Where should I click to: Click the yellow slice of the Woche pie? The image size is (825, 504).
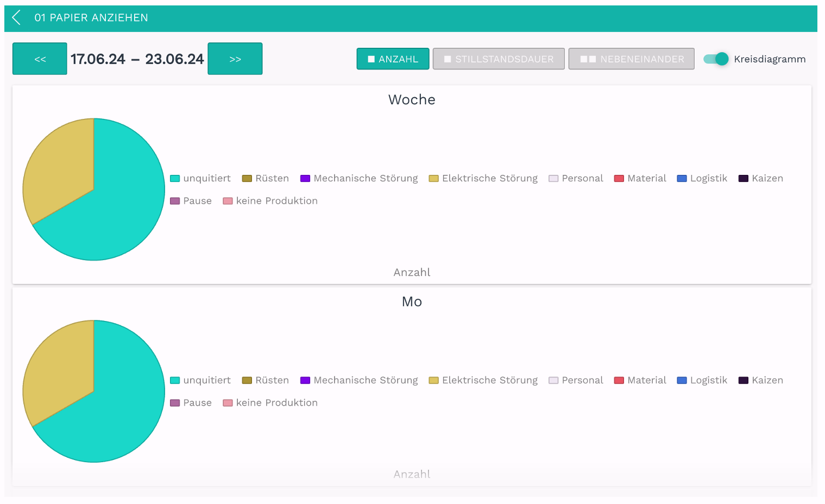pyautogui.click(x=57, y=168)
